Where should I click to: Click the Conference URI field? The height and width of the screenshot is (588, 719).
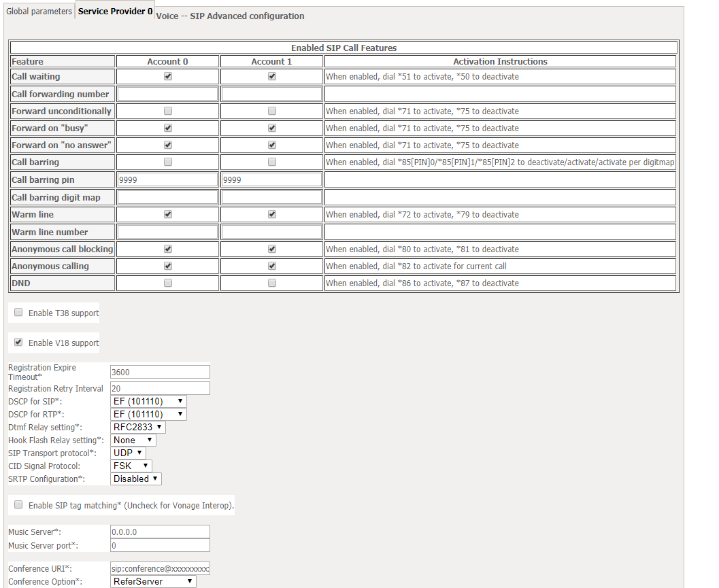pyautogui.click(x=160, y=568)
